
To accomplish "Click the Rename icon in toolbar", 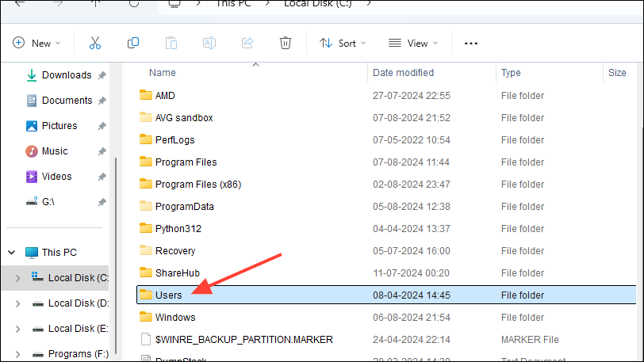I will coord(209,43).
